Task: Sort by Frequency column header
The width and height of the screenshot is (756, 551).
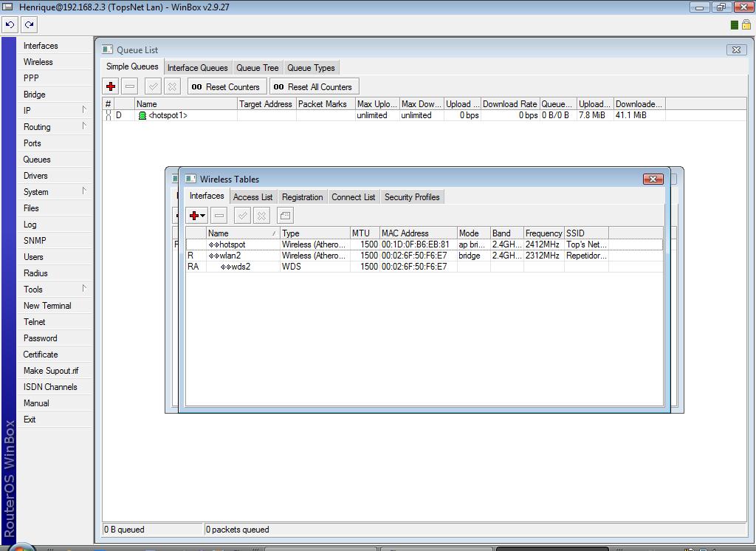Action: [544, 233]
